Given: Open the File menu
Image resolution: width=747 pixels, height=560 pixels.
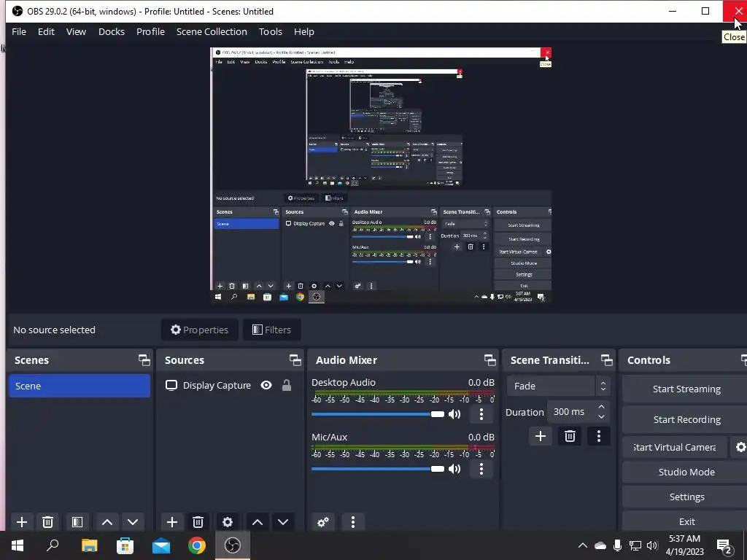Looking at the screenshot, I should click(x=19, y=32).
